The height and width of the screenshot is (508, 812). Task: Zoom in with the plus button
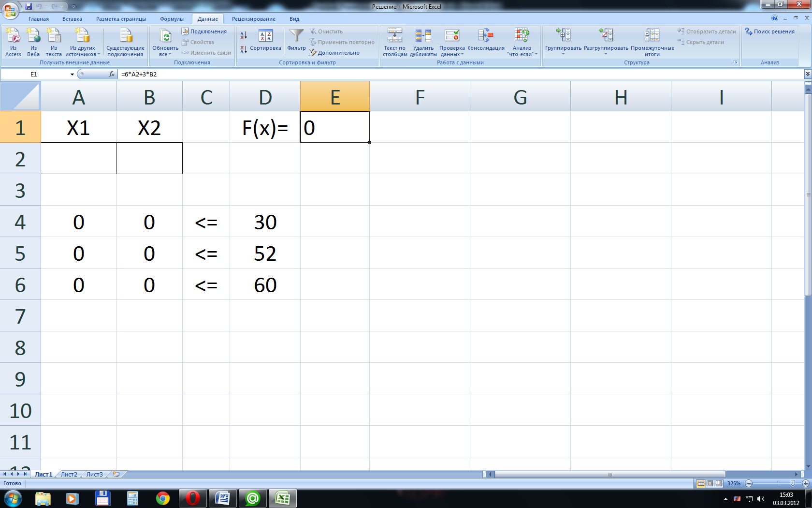click(x=806, y=483)
